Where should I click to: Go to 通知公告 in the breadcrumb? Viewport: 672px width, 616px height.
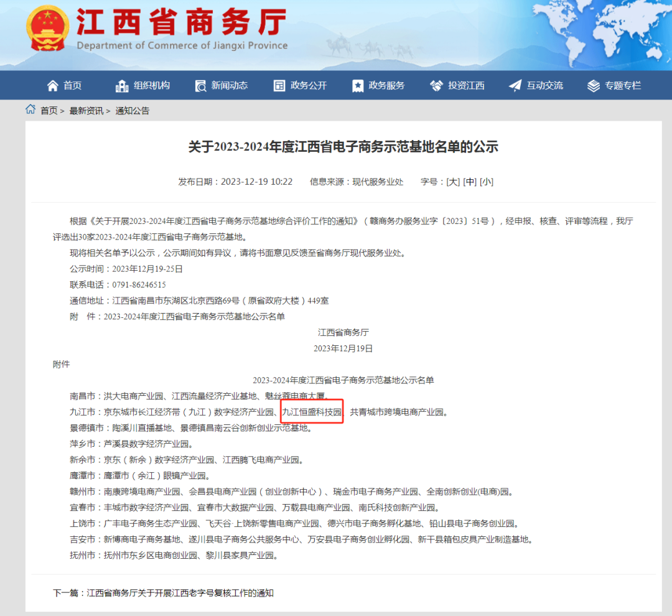tap(133, 111)
